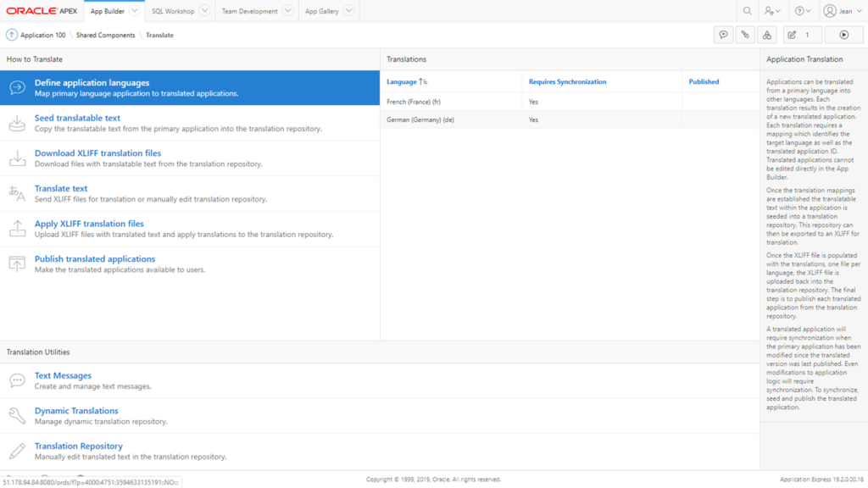This screenshot has width=868, height=488.
Task: Click the Translation Repository pencil icon
Action: 17,451
